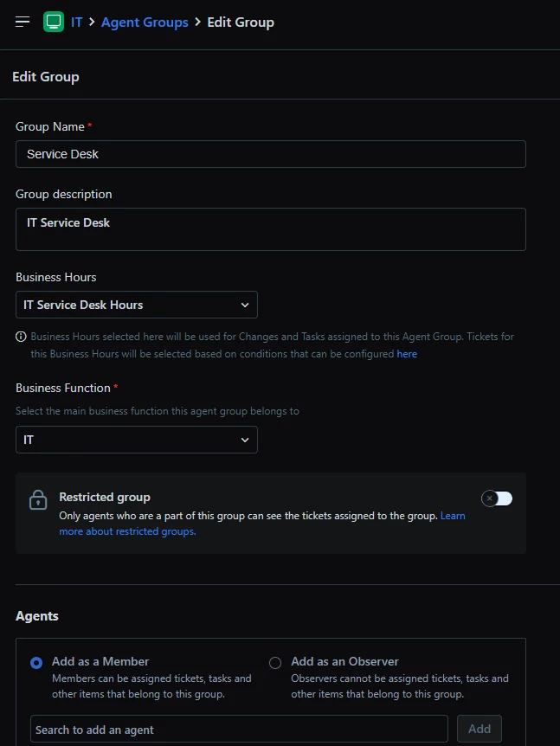
Task: Open the hamburger navigation menu
Action: (23, 22)
